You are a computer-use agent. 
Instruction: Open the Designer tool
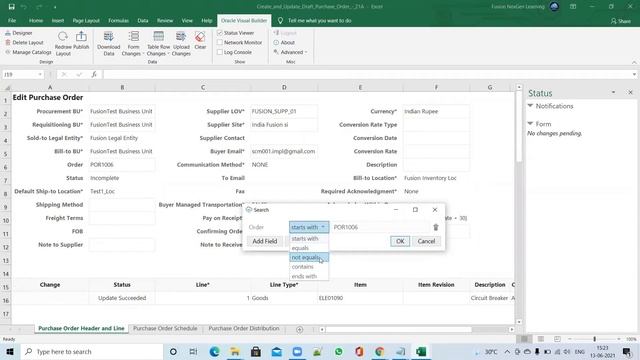point(19,33)
